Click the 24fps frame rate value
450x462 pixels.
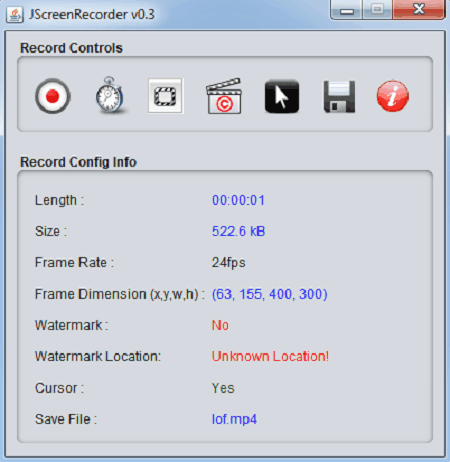tap(229, 263)
